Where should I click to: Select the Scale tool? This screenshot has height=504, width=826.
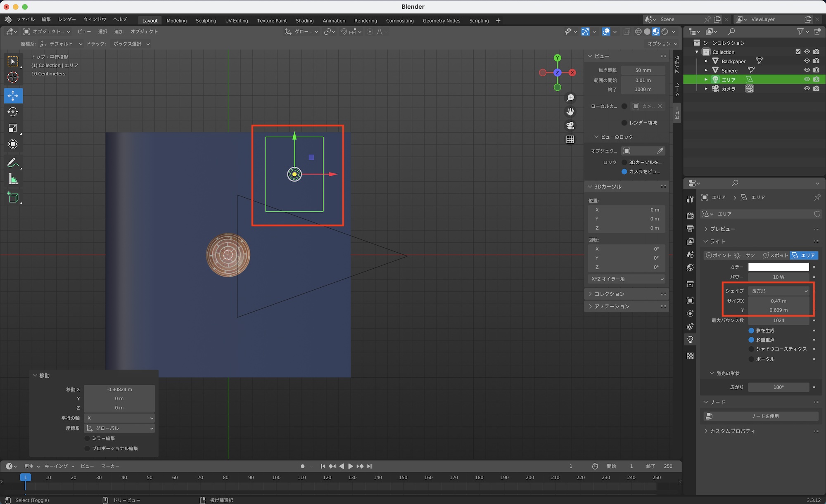[13, 128]
